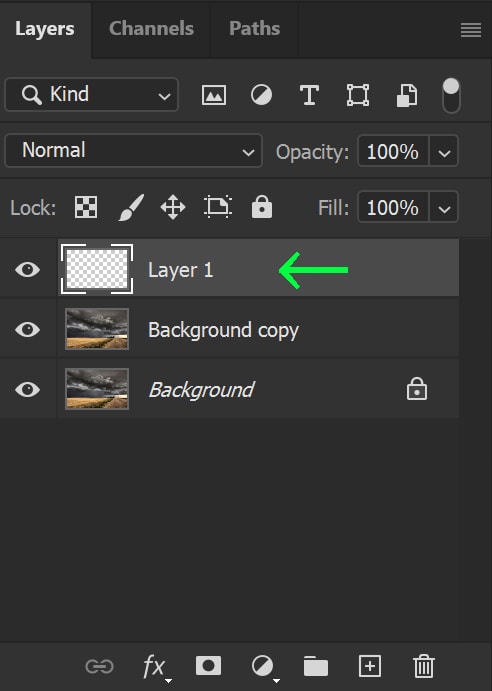Filter for type layers icon
Screen dimensions: 492x691
(x=309, y=95)
